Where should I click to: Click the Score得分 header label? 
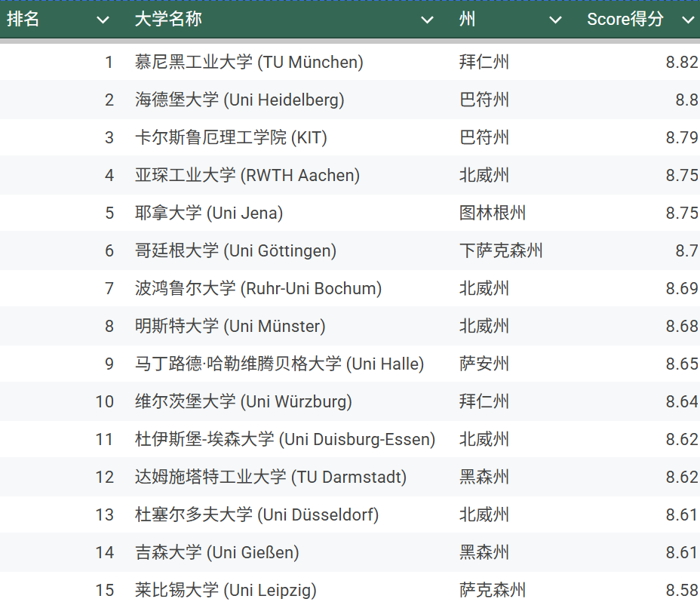[x=625, y=20]
